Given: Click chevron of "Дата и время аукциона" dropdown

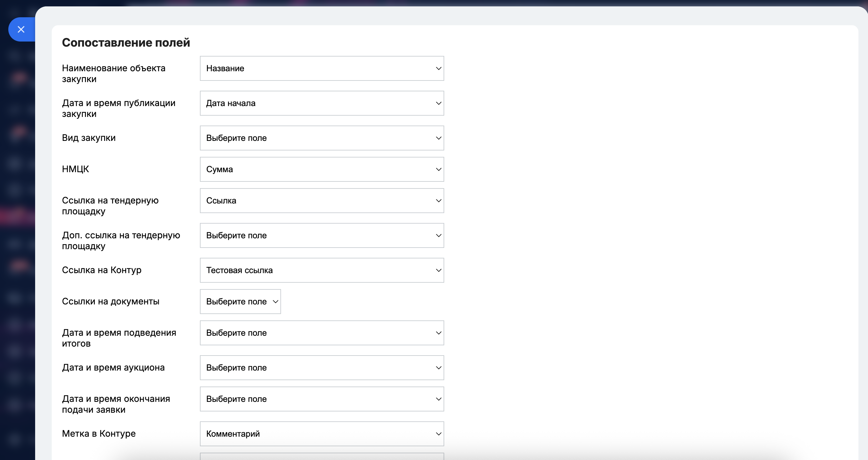Looking at the screenshot, I should click(x=438, y=368).
